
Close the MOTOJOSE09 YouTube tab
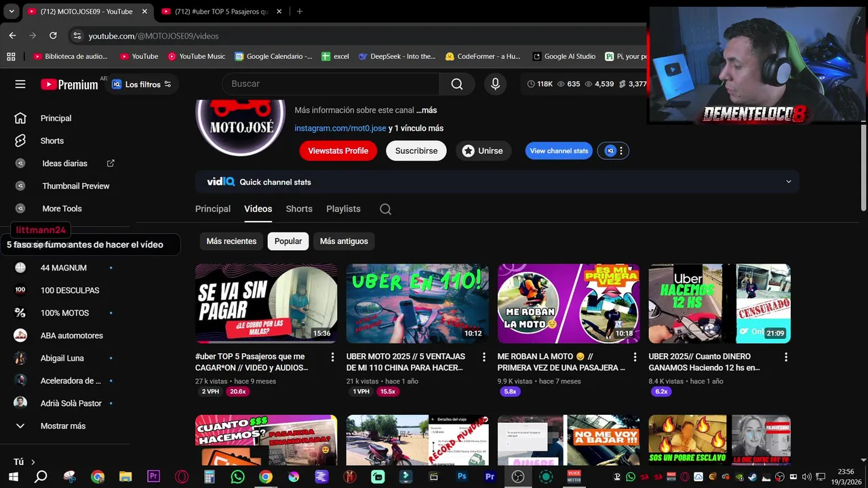point(144,12)
